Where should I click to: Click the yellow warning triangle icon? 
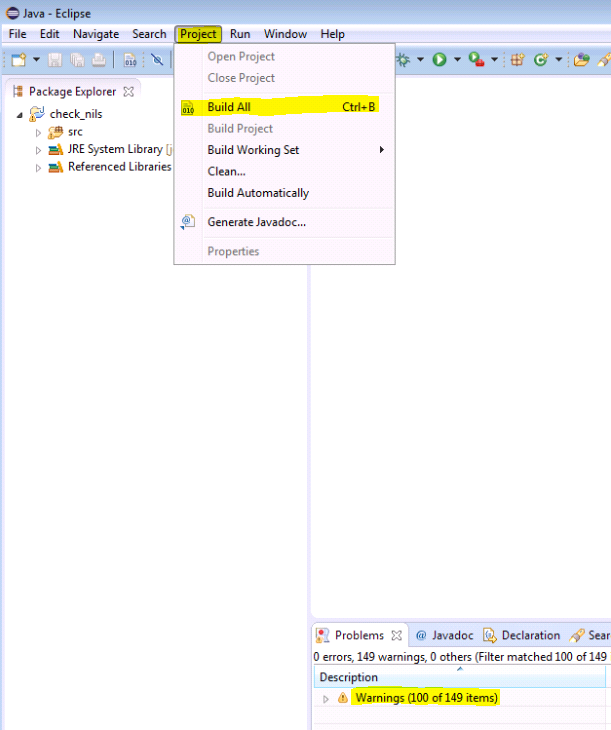coord(343,697)
